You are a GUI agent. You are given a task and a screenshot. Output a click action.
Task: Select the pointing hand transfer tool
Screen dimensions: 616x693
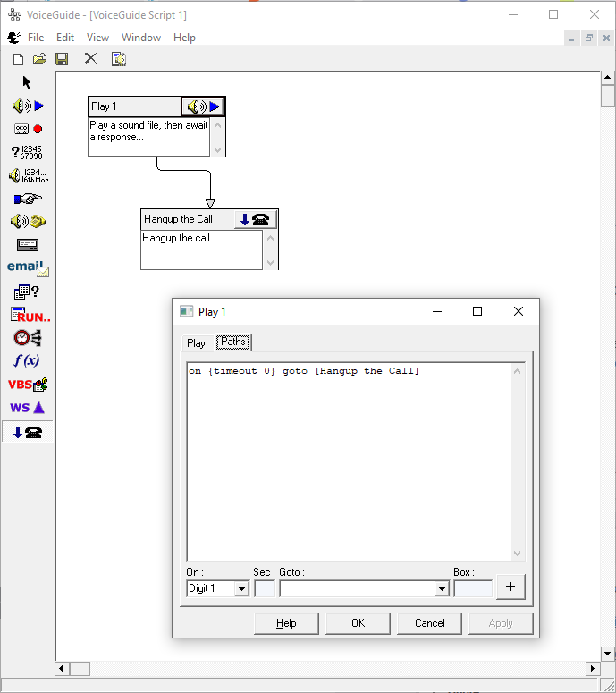point(28,199)
